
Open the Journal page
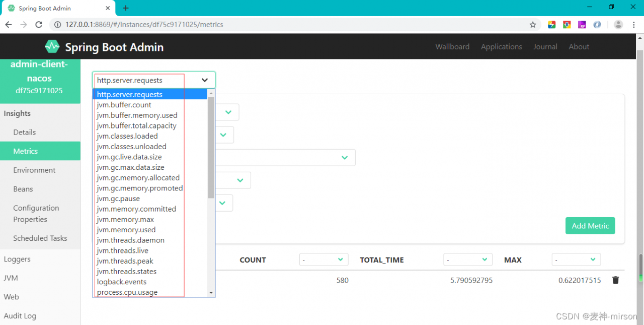pyautogui.click(x=545, y=47)
